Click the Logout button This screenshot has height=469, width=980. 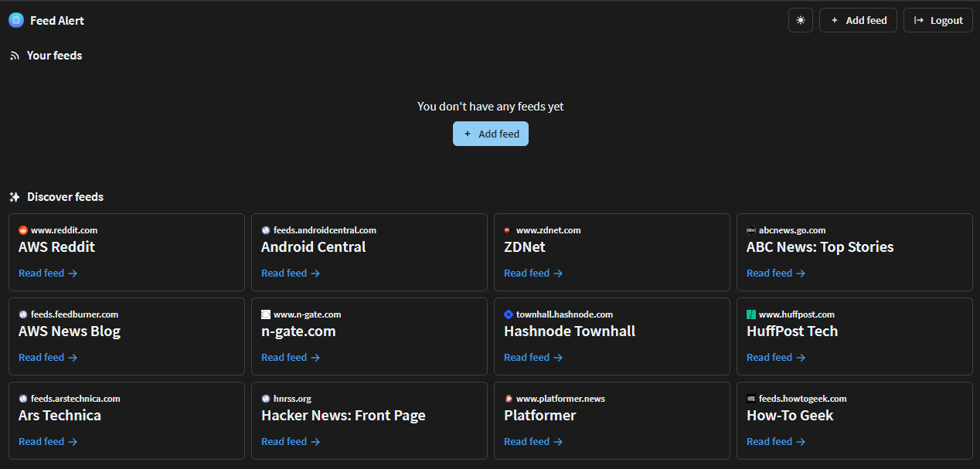pyautogui.click(x=937, y=20)
